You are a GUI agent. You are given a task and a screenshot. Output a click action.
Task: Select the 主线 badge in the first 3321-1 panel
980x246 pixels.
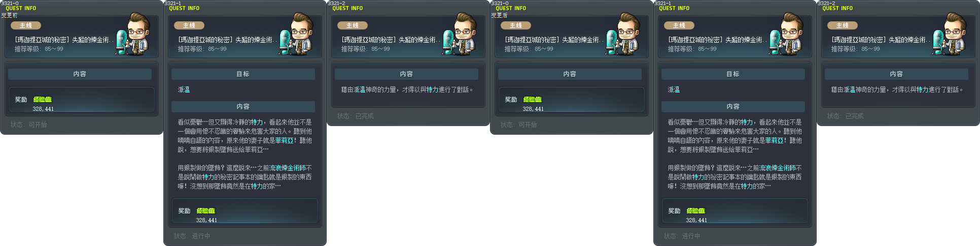189,25
